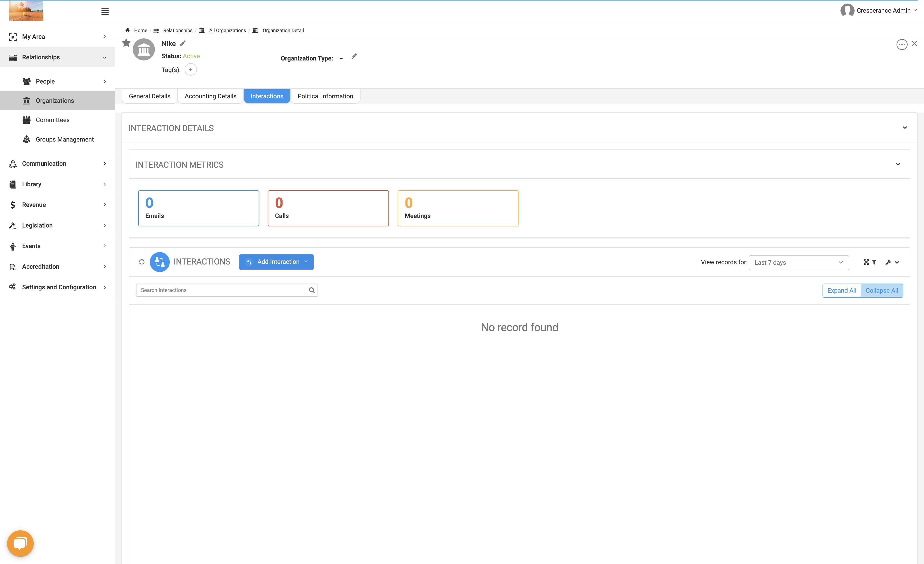This screenshot has height=564, width=924.
Task: Click the site logo image
Action: coord(26,11)
